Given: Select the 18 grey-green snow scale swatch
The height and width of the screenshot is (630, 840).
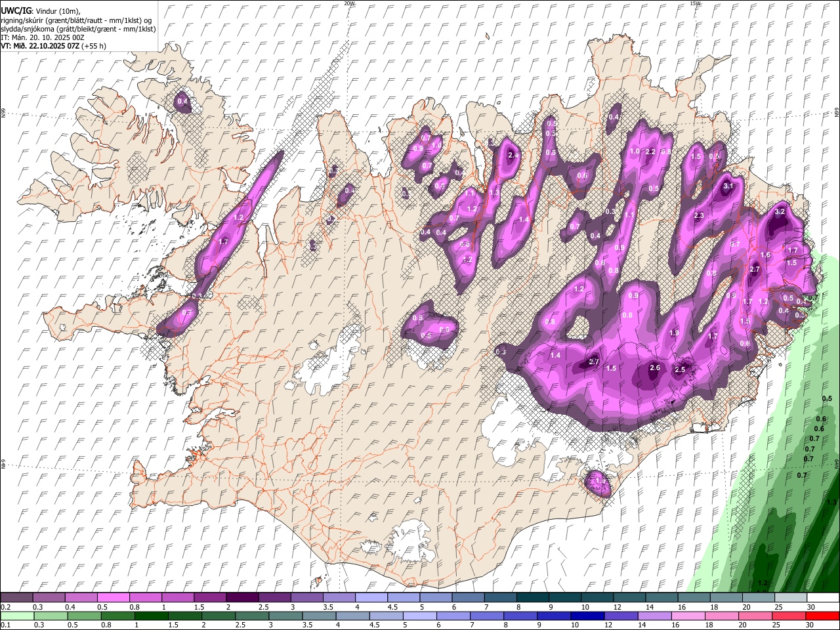Looking at the screenshot, I should click(726, 598).
